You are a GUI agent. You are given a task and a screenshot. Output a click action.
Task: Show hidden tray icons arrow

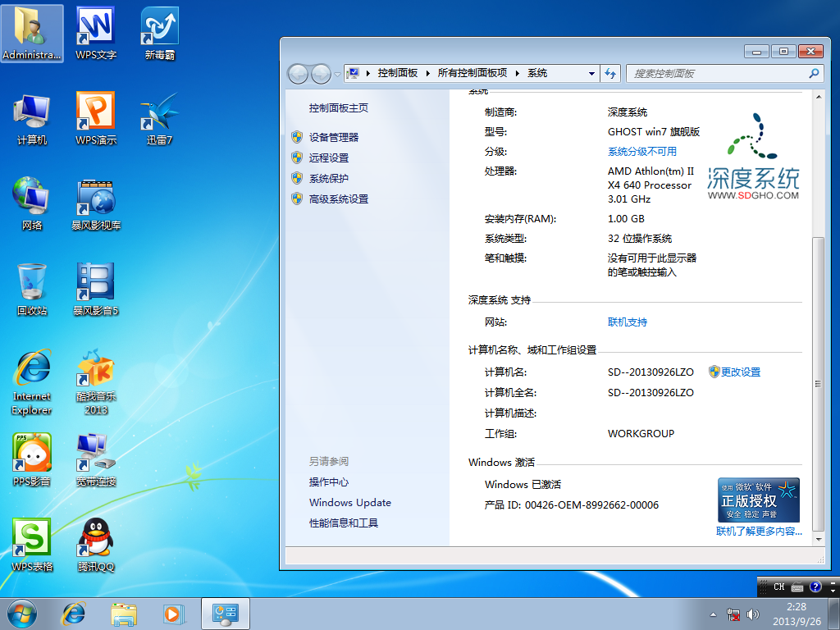(x=713, y=614)
